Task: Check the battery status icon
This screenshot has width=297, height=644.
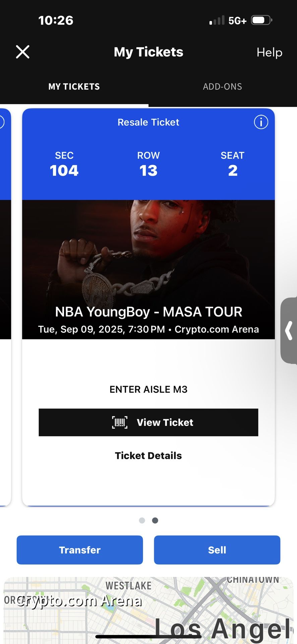Action: 262,20
